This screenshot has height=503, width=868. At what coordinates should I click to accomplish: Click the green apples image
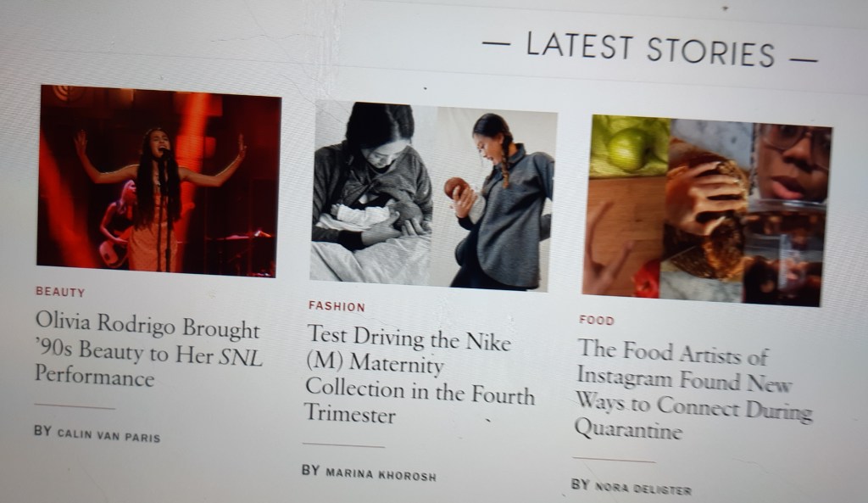pyautogui.click(x=630, y=147)
